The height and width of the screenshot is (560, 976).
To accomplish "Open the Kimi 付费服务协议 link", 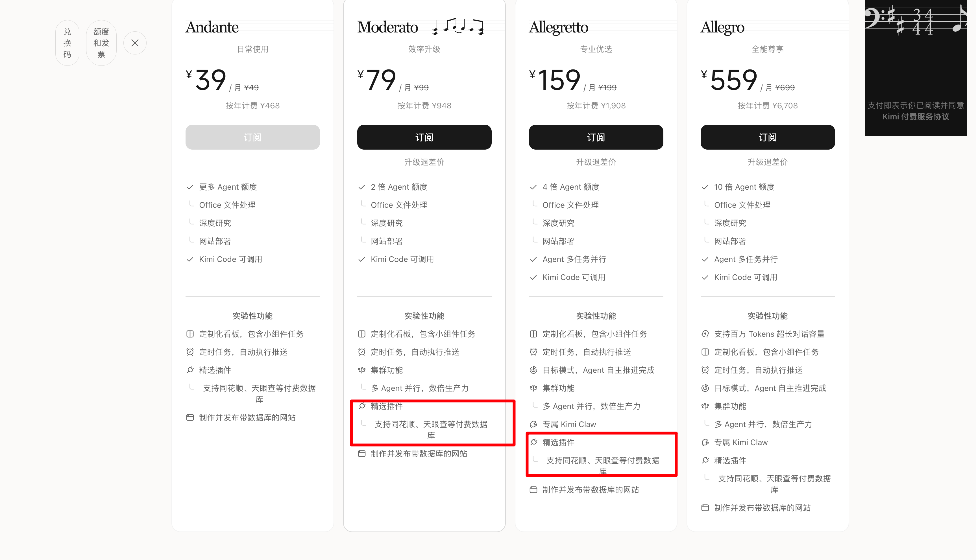I will [916, 117].
